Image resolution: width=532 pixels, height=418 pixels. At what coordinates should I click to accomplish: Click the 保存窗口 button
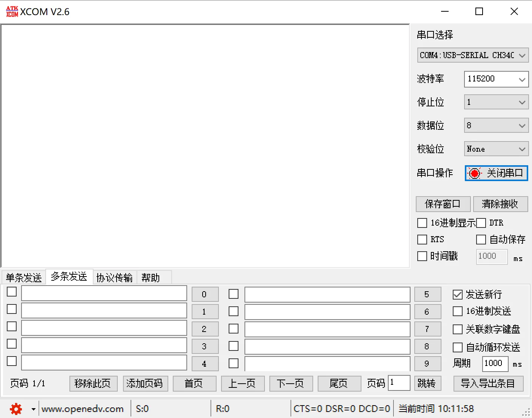443,204
